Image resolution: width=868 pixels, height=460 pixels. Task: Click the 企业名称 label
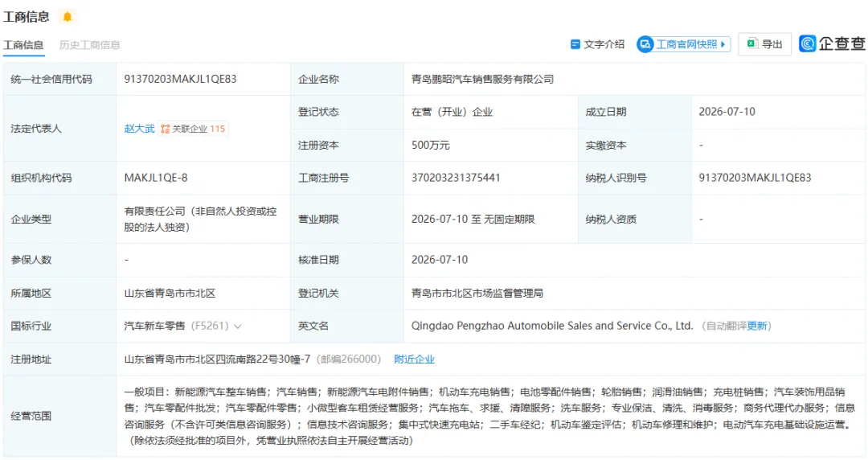click(318, 80)
